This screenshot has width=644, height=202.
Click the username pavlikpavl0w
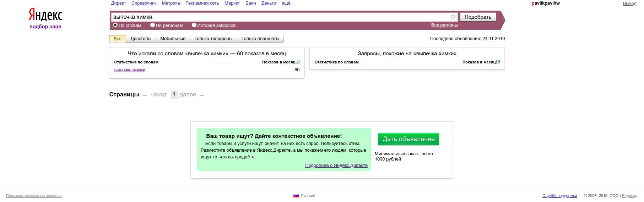pos(546,3)
